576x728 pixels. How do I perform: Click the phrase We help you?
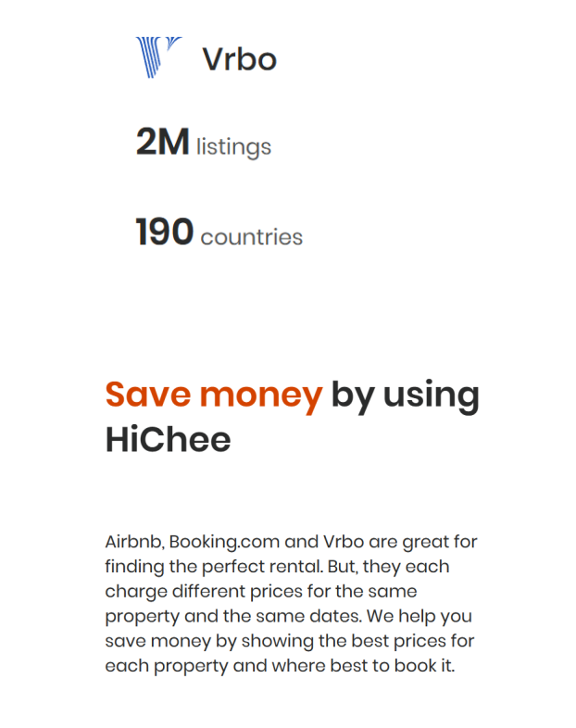(419, 617)
